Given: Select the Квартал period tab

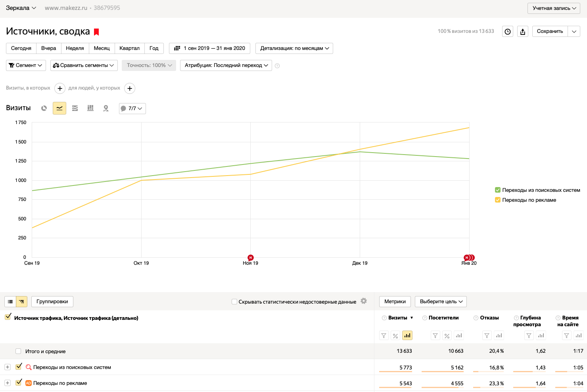Looking at the screenshot, I should [130, 48].
